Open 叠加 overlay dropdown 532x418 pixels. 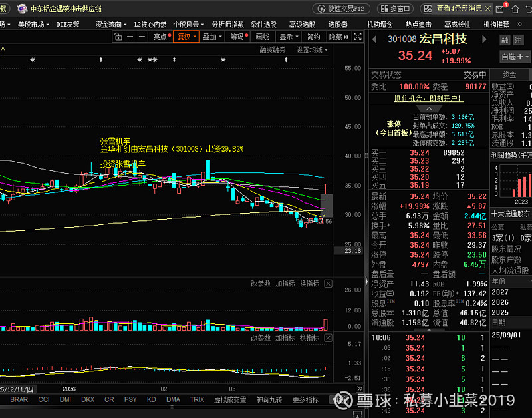212,37
